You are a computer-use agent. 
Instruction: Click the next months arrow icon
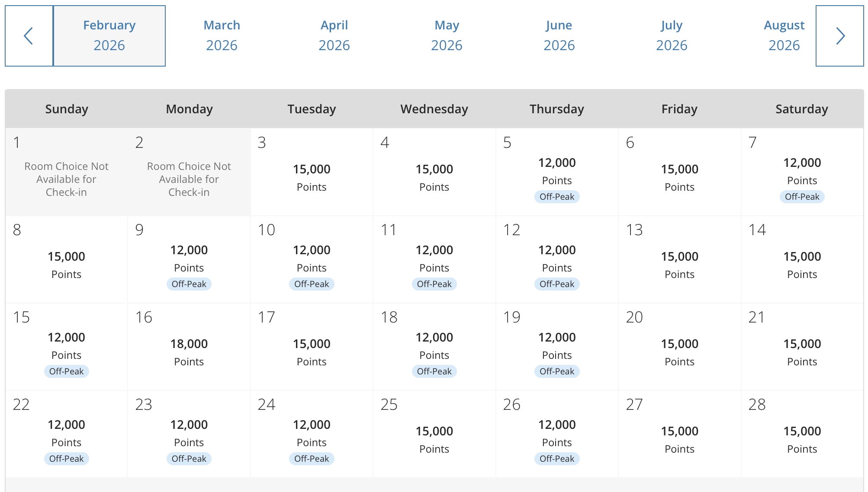click(x=839, y=36)
